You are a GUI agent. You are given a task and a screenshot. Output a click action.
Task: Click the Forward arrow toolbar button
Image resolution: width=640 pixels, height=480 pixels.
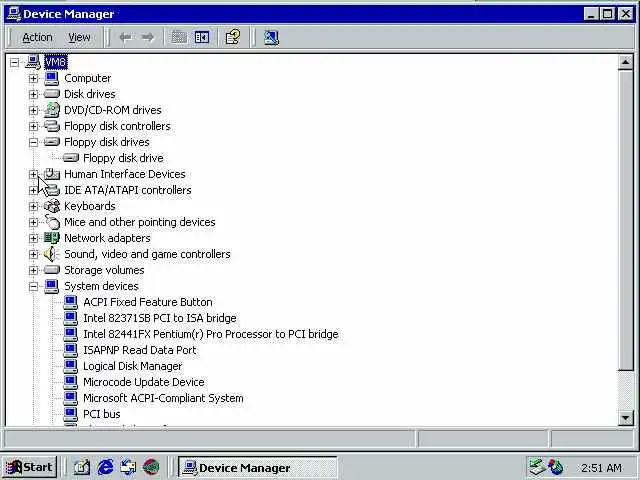pos(147,38)
